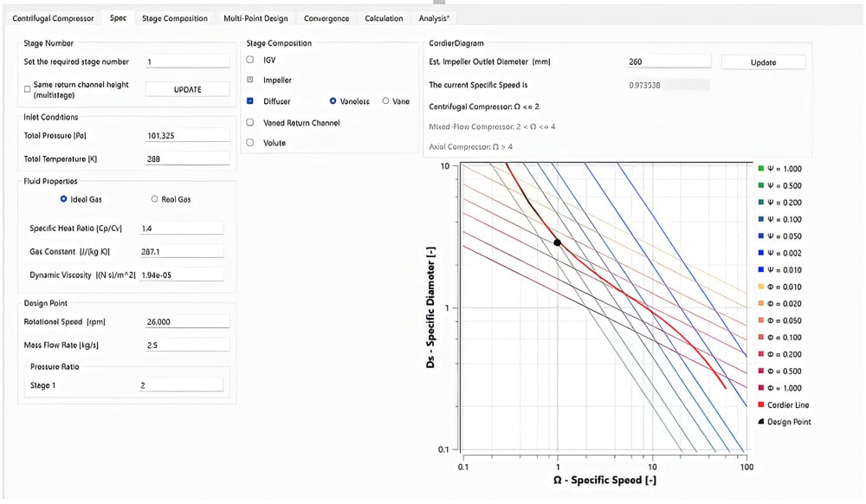866x504 pixels.
Task: Edit the Gas Constant field
Action: tap(182, 251)
